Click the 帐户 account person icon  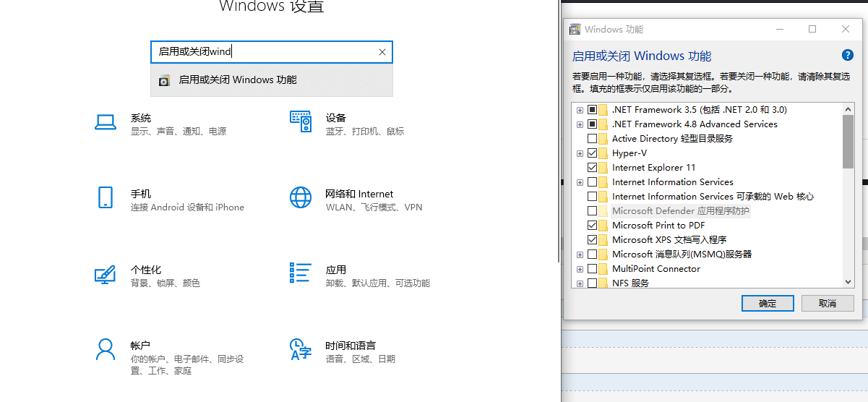(106, 349)
